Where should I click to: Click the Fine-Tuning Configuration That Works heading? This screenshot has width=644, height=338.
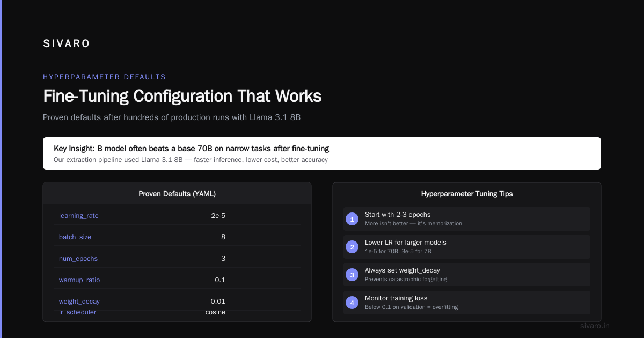point(182,96)
